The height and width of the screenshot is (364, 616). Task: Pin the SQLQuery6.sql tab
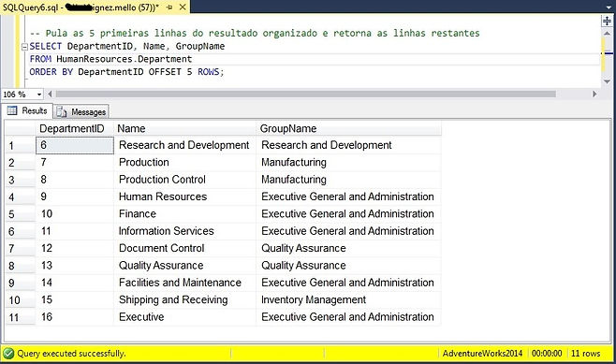tap(169, 7)
